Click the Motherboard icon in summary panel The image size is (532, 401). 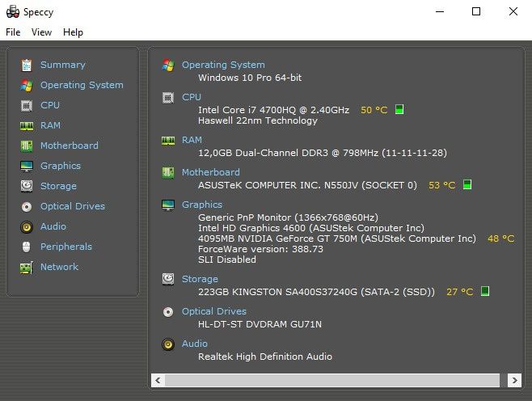coord(168,173)
